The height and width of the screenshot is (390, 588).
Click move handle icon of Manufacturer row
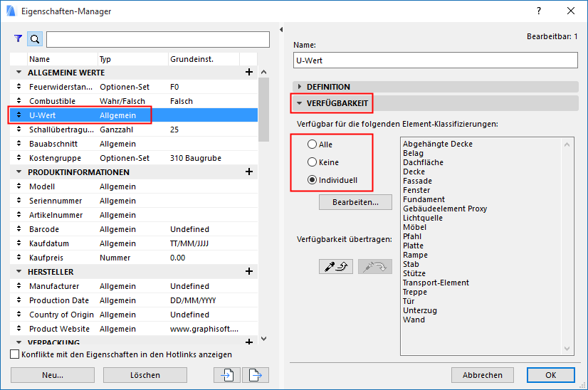pyautogui.click(x=19, y=286)
